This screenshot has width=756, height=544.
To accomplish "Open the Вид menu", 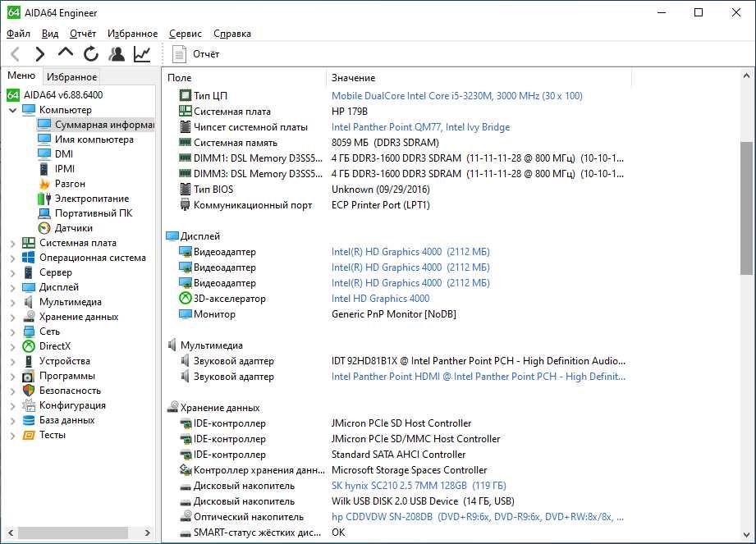I will [x=50, y=34].
